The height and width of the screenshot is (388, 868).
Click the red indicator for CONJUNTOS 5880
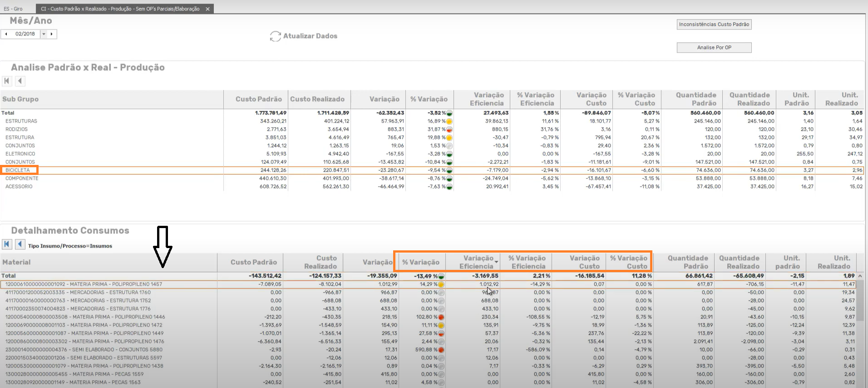click(441, 350)
